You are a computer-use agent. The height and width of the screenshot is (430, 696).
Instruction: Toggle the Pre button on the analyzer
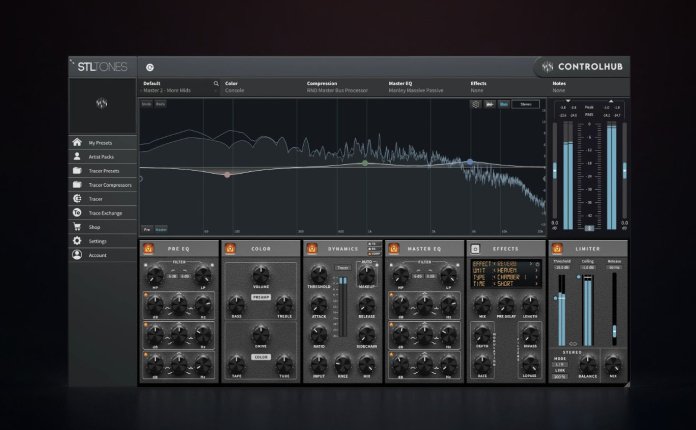[147, 229]
